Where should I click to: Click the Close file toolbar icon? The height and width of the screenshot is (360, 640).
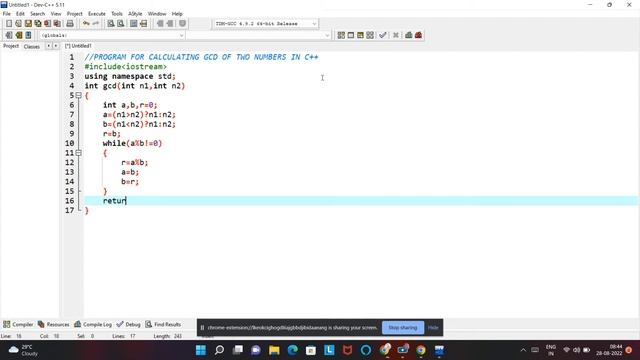point(47,24)
